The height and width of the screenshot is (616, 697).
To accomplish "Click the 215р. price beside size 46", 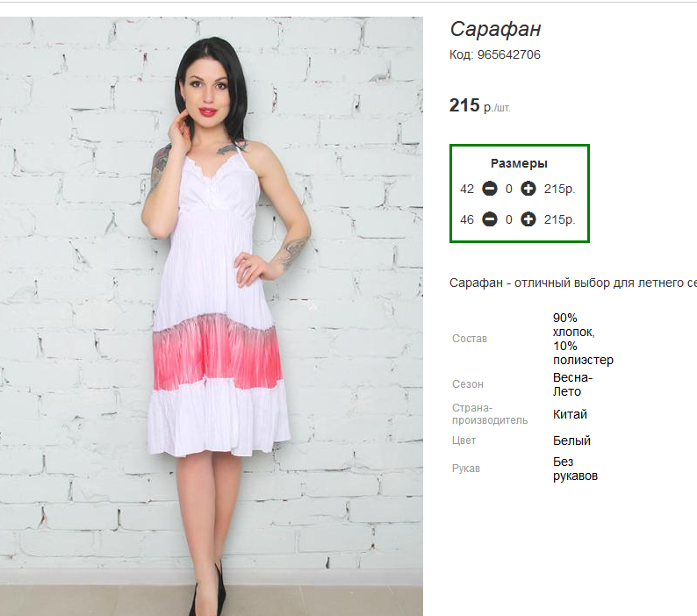I will (559, 219).
